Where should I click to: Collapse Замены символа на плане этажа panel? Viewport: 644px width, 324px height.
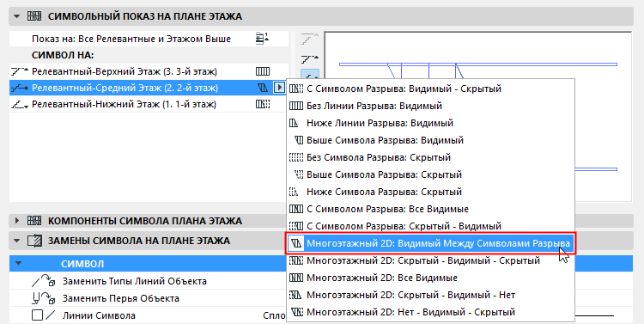[17, 241]
